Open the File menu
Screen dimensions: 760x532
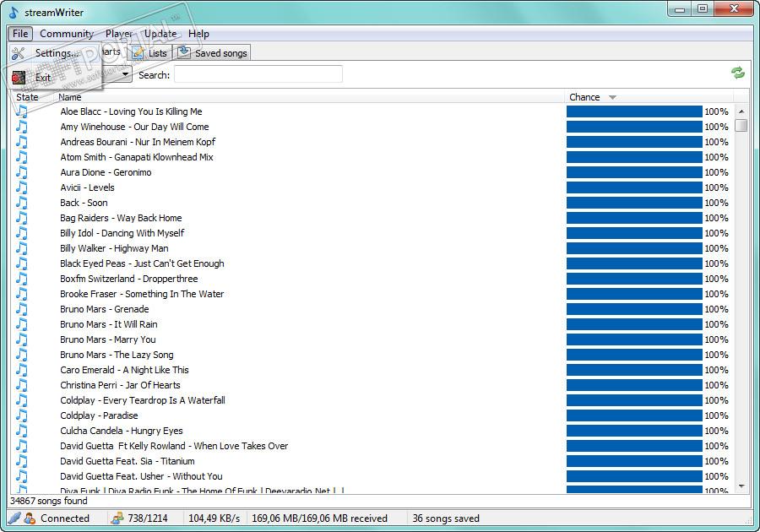[x=20, y=34]
